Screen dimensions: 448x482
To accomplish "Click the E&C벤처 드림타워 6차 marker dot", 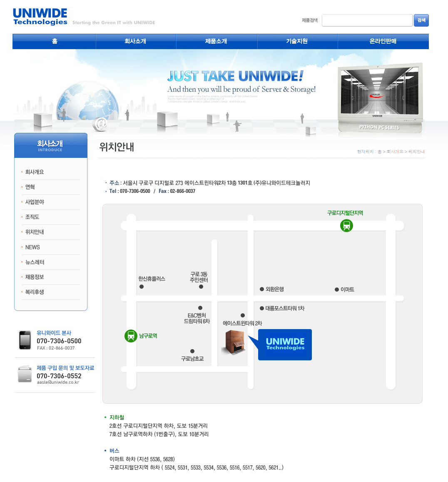I will tap(200, 308).
